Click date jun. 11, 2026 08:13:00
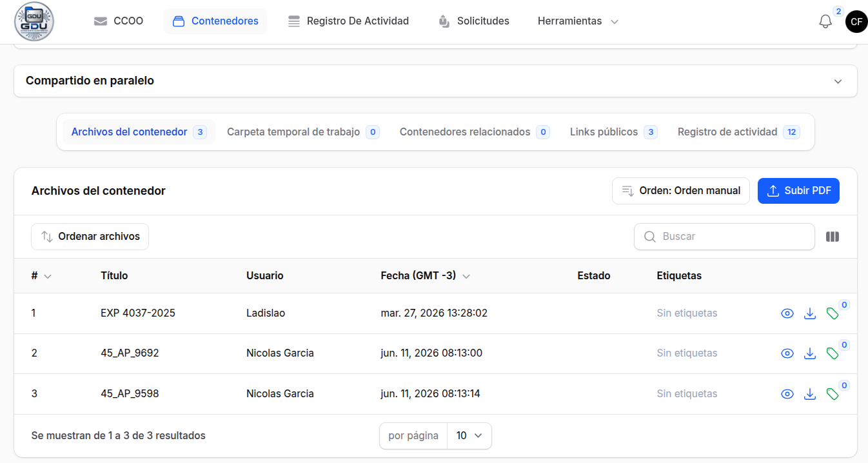Image resolution: width=868 pixels, height=463 pixels. (431, 353)
